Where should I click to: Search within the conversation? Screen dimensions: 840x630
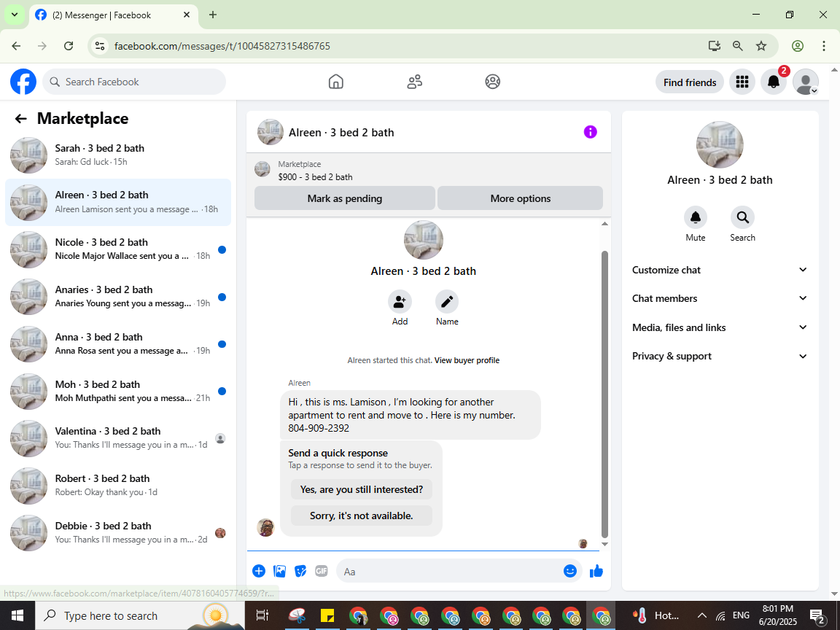pyautogui.click(x=742, y=217)
